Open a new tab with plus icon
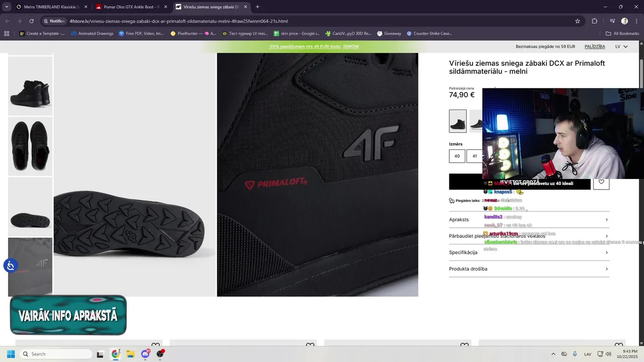644x362 pixels. tap(258, 7)
